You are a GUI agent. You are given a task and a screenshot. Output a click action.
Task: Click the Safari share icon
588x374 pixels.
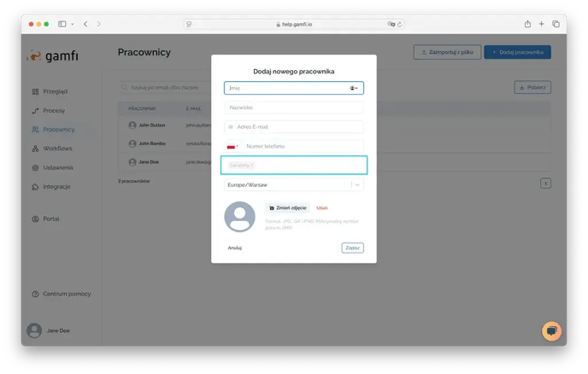point(527,24)
